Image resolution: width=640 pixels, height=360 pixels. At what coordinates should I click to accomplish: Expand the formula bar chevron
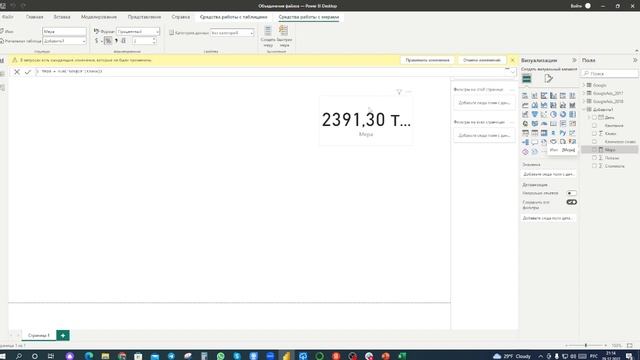[x=513, y=72]
